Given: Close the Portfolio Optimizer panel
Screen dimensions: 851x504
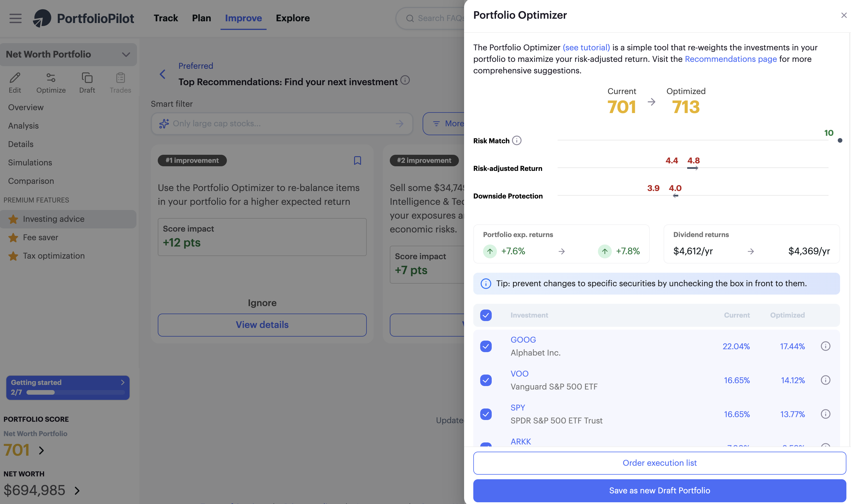Looking at the screenshot, I should (x=844, y=15).
